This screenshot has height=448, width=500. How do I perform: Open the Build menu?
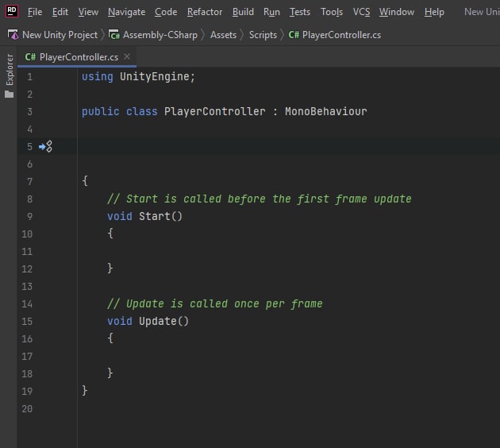(243, 12)
